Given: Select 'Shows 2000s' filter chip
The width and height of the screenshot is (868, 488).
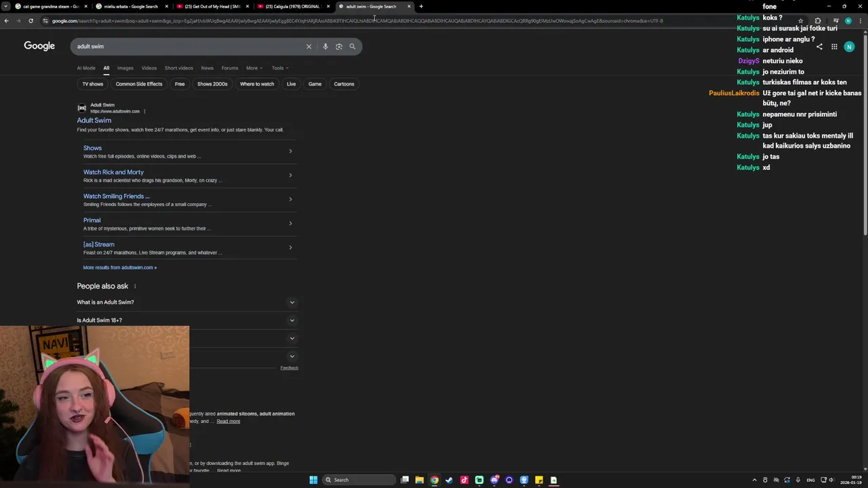Looking at the screenshot, I should 212,84.
